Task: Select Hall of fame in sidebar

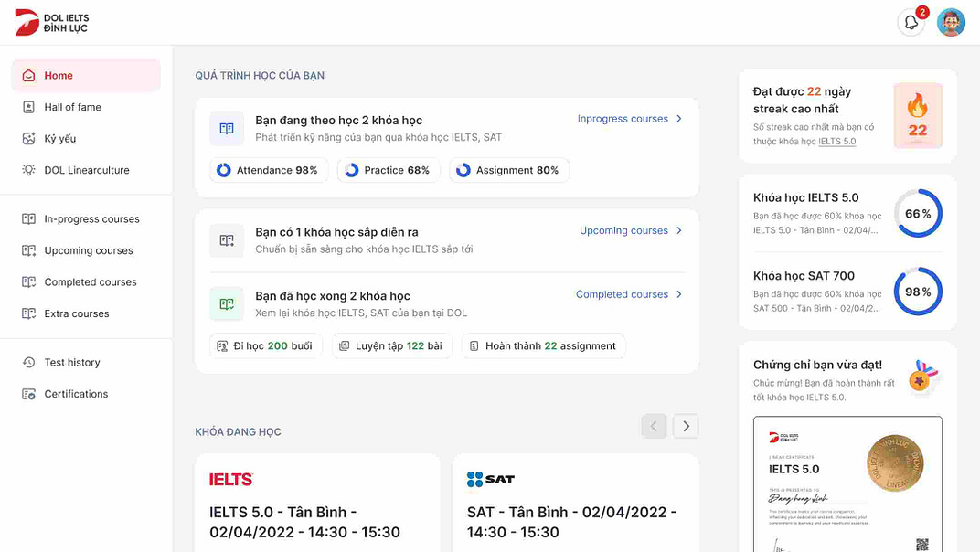Action: coord(73,107)
